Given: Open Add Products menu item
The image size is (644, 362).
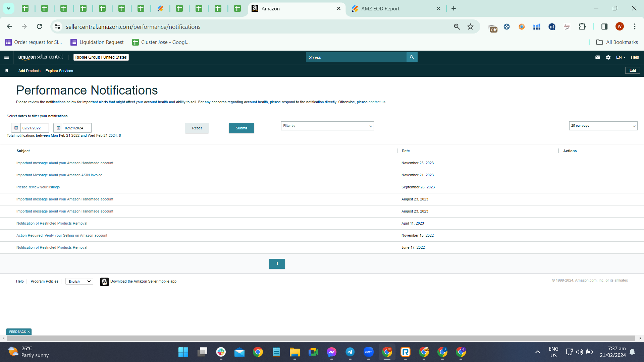Looking at the screenshot, I should tap(30, 71).
